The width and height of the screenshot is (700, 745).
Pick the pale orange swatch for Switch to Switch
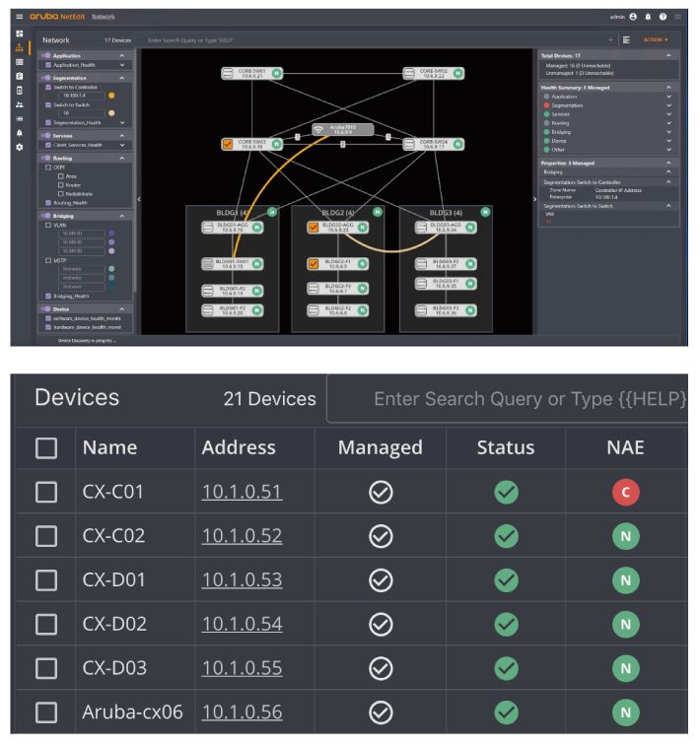click(x=111, y=113)
